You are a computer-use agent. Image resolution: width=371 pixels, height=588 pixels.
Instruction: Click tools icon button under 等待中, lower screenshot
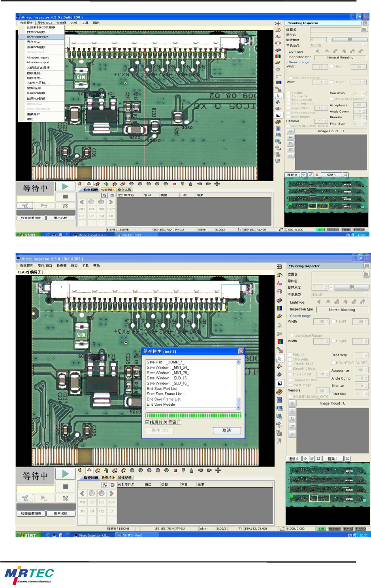[x=25, y=498]
